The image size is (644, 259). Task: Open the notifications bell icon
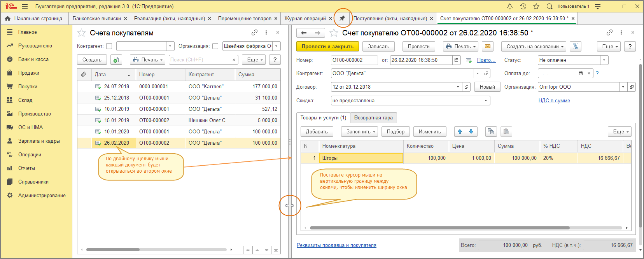[x=510, y=6]
